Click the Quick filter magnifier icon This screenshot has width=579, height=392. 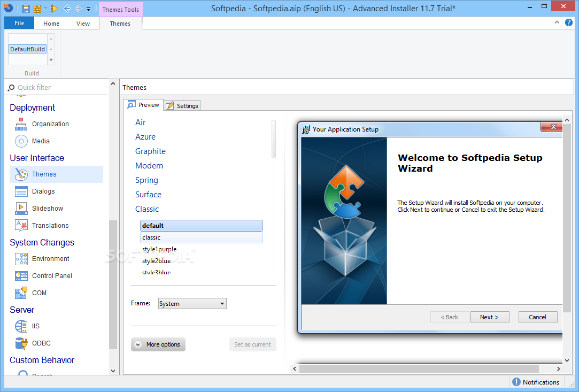[x=11, y=88]
